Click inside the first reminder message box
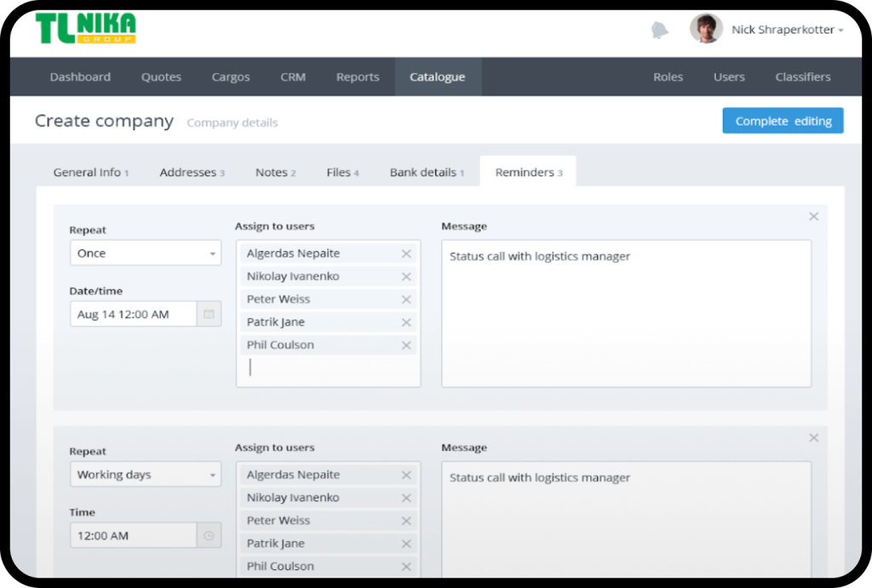The height and width of the screenshot is (588, 872). 626,311
